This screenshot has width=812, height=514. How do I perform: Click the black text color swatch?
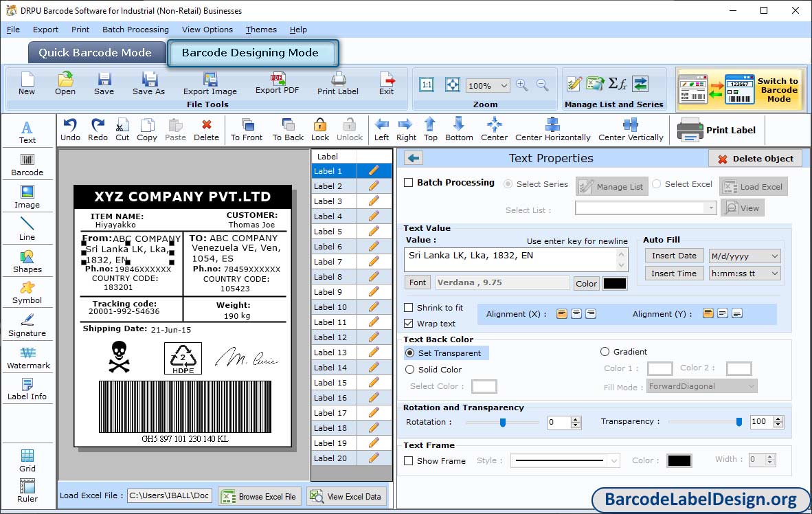(x=615, y=283)
